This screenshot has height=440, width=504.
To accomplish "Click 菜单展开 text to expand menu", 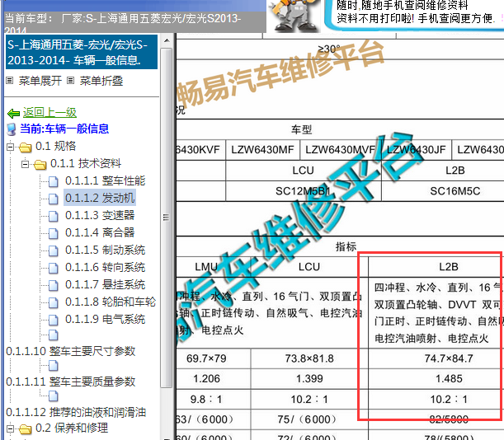I will [40, 81].
